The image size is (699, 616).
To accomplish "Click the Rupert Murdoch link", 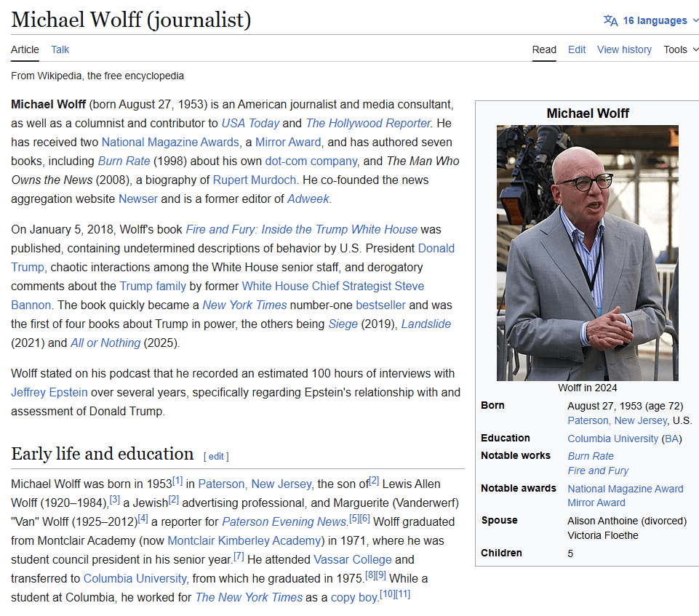I will click(255, 180).
